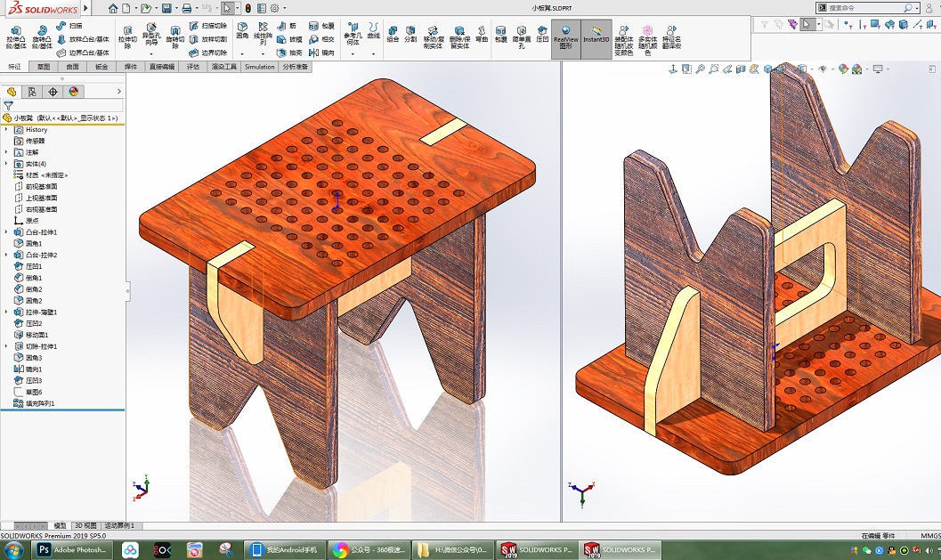Open the Edit Appearance color ball in view toolbar
This screenshot has width=941, height=560.
843,69
